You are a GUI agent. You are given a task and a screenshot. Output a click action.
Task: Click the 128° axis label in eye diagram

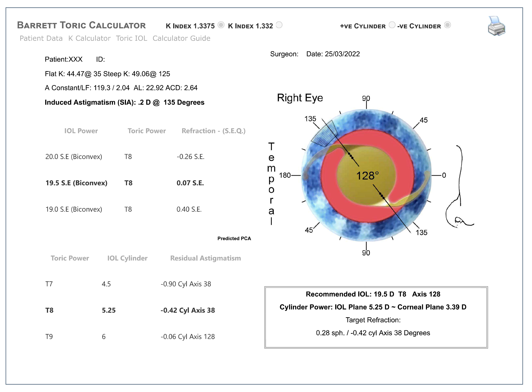click(367, 176)
